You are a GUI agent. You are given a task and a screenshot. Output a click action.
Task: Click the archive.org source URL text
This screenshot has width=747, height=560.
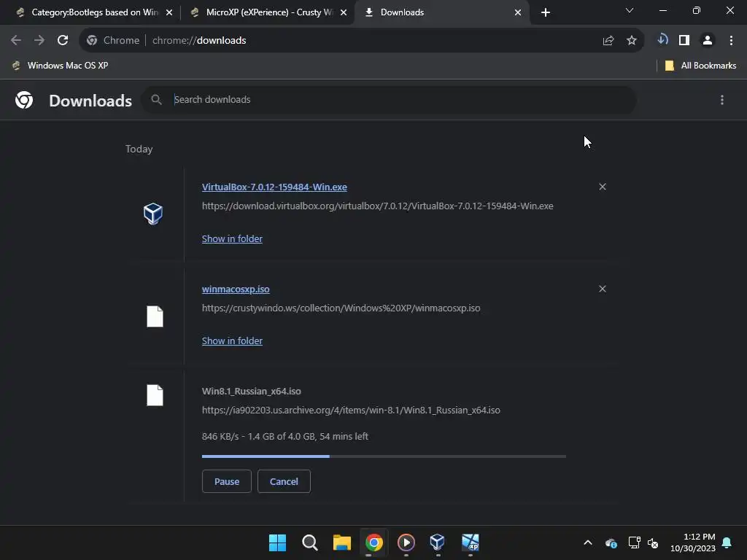tap(351, 410)
